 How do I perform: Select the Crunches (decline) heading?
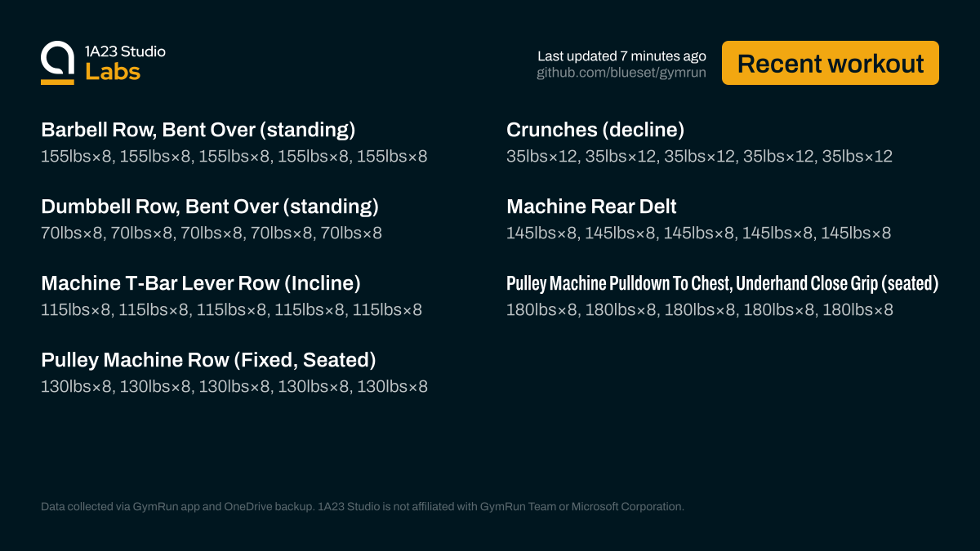595,130
